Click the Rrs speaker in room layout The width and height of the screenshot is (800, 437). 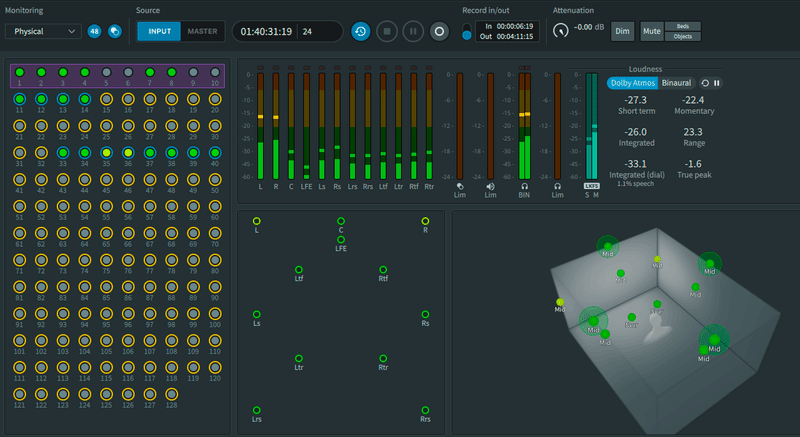[x=425, y=410]
